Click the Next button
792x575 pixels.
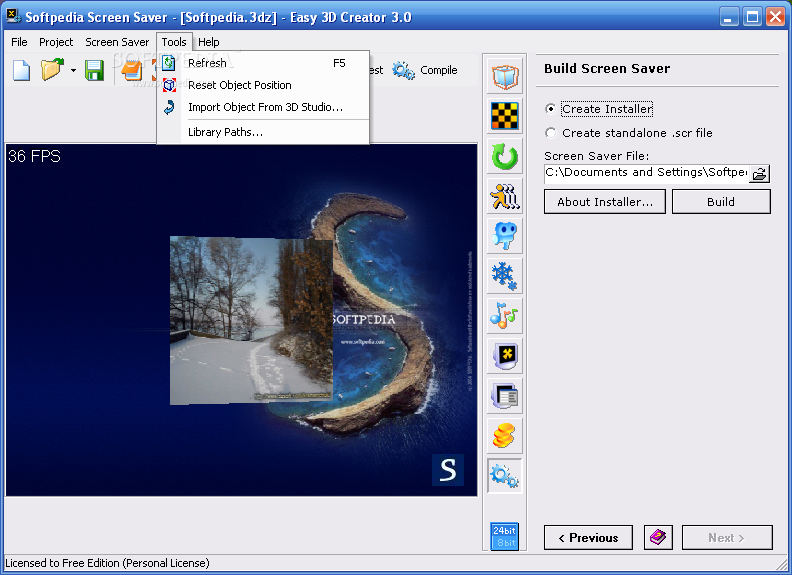tap(727, 538)
